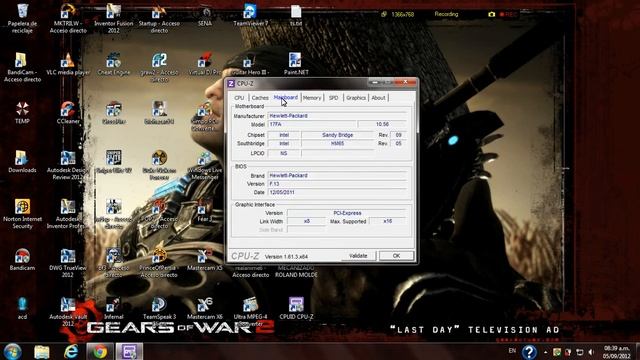
Task: Select the Mainboard tab
Action: 286,97
